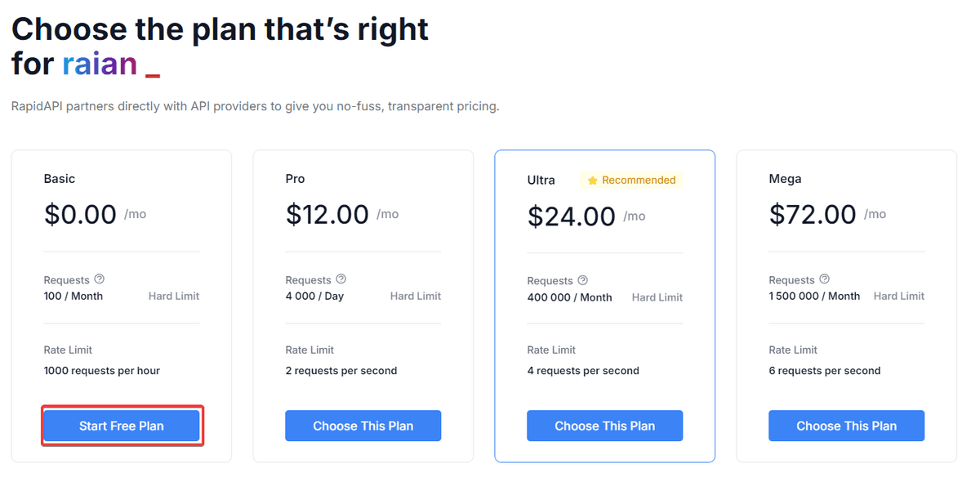Click the $12.00 Pro price
Screen dimensions: 980x495
click(x=327, y=214)
